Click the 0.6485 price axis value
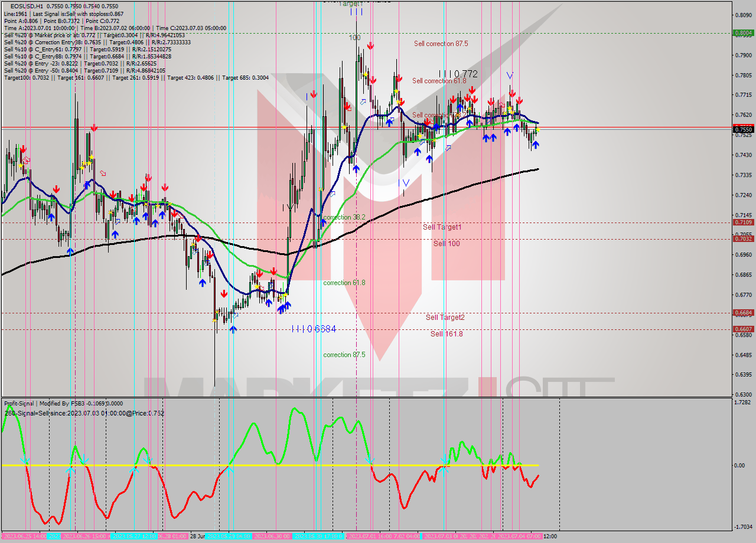This screenshot has height=543, width=756. (x=743, y=355)
